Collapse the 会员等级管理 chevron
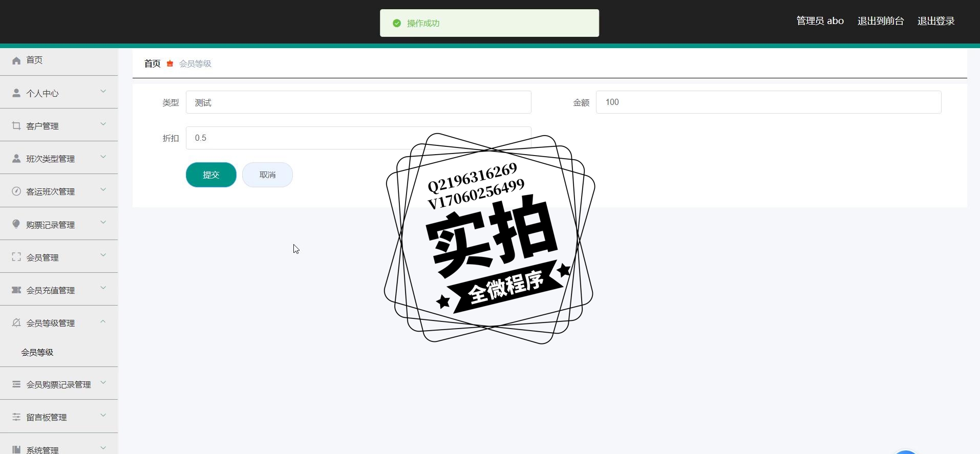Viewport: 980px width, 454px height. click(103, 321)
